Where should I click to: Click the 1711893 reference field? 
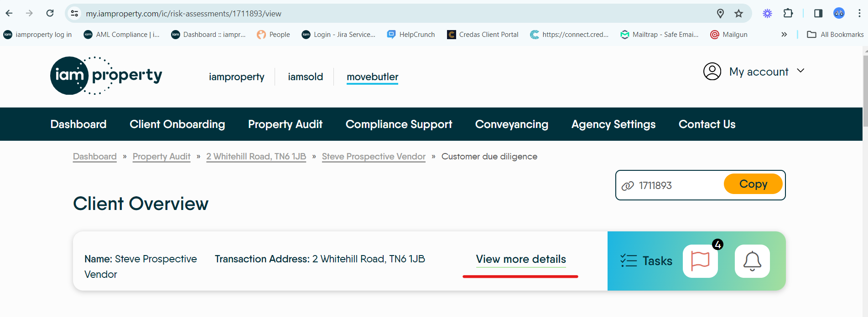click(655, 185)
